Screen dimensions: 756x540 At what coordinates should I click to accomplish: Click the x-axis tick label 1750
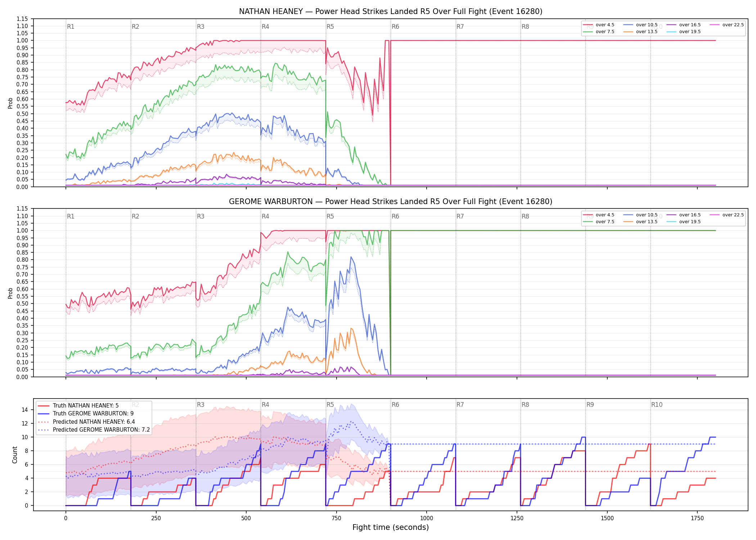[697, 518]
